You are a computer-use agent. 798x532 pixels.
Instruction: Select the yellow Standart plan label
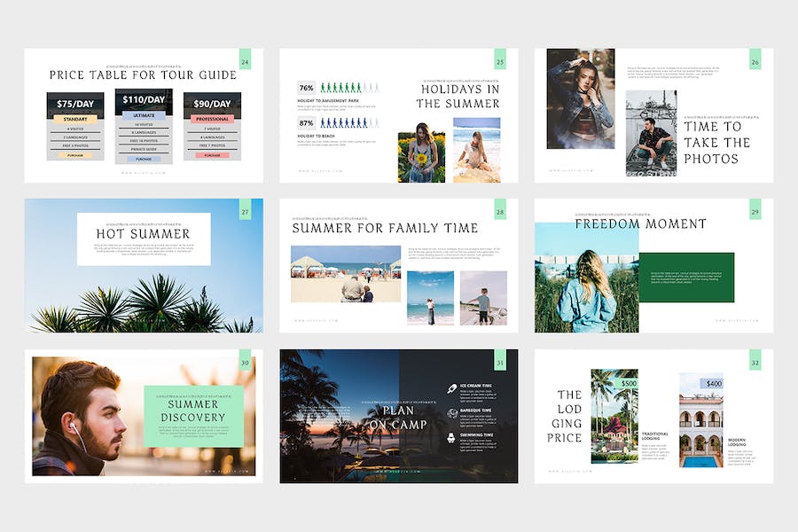75,119
